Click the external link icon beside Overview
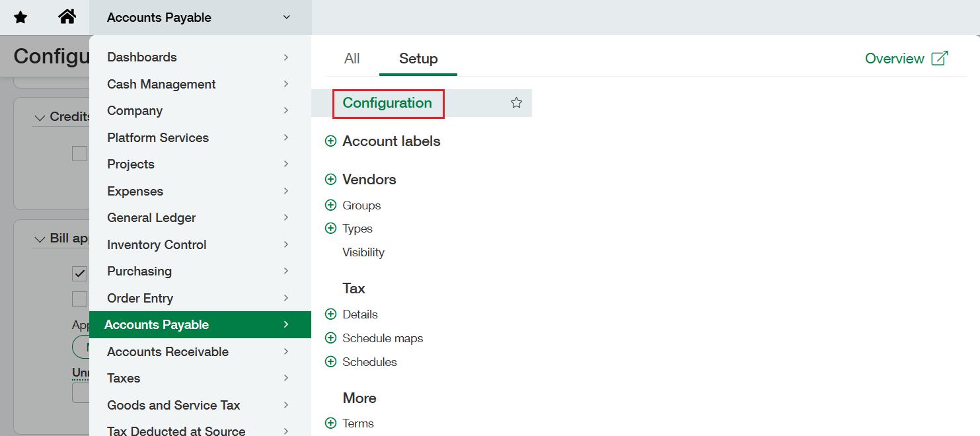 [x=939, y=58]
